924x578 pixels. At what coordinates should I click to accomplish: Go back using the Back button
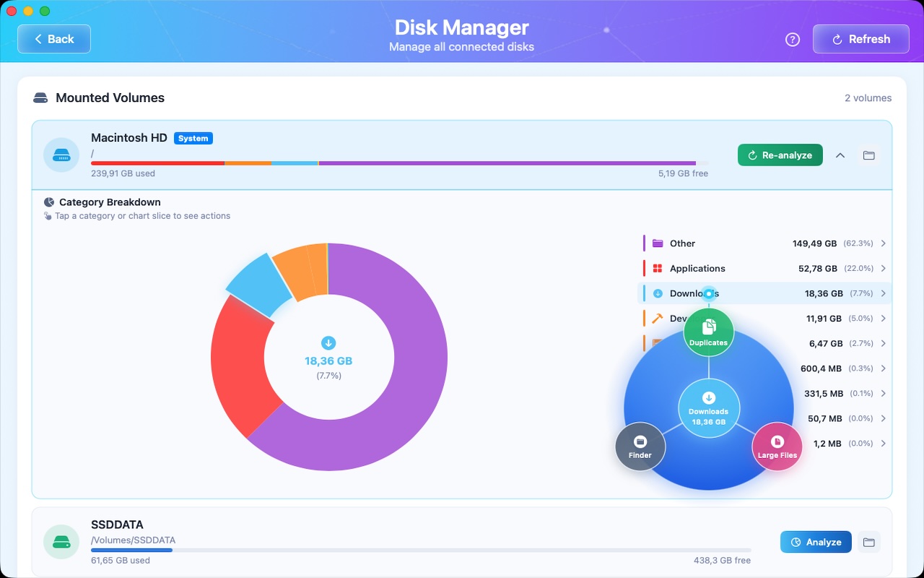(54, 39)
